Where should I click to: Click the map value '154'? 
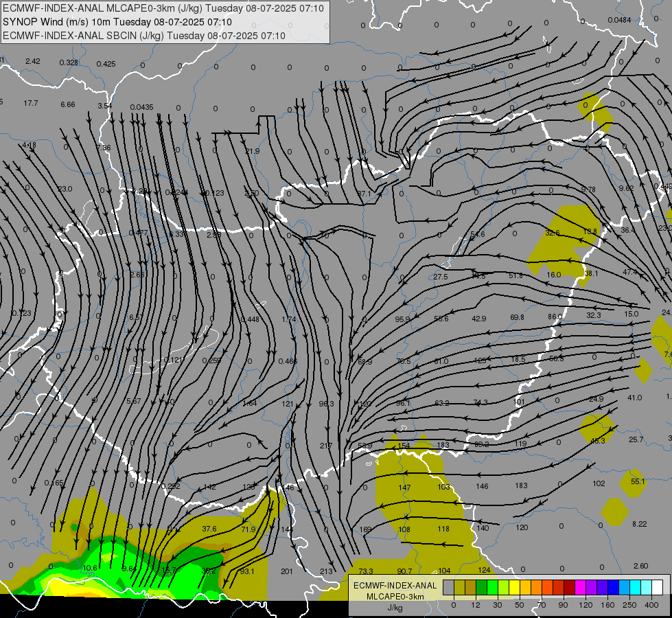tap(404, 446)
